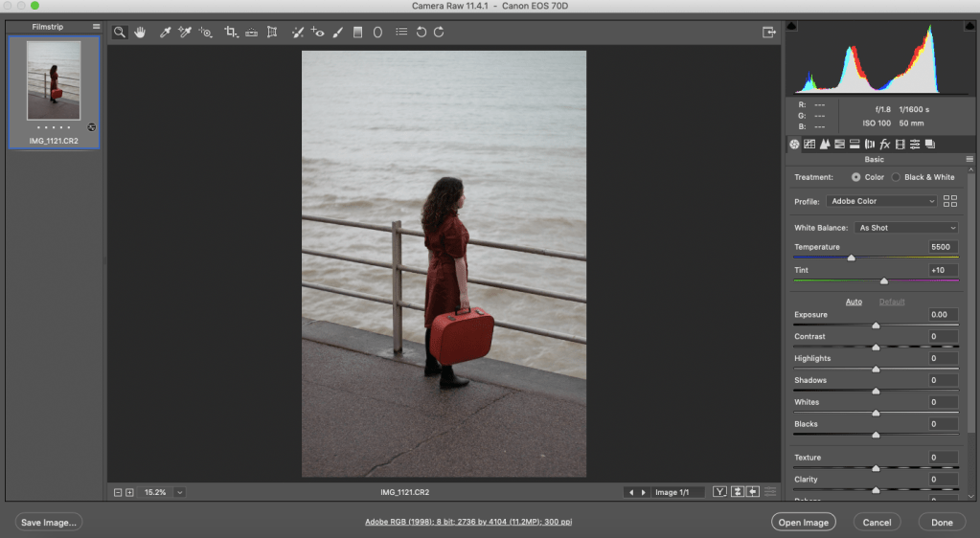Open workflow options link Adobe RGB (1998)
980x538 pixels.
click(x=468, y=522)
